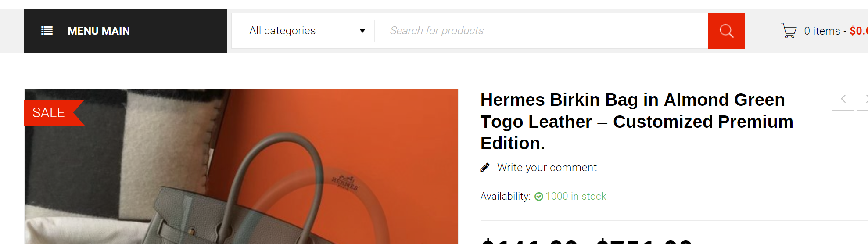Select the 1000 in stock text
The width and height of the screenshot is (868, 244).
(576, 196)
